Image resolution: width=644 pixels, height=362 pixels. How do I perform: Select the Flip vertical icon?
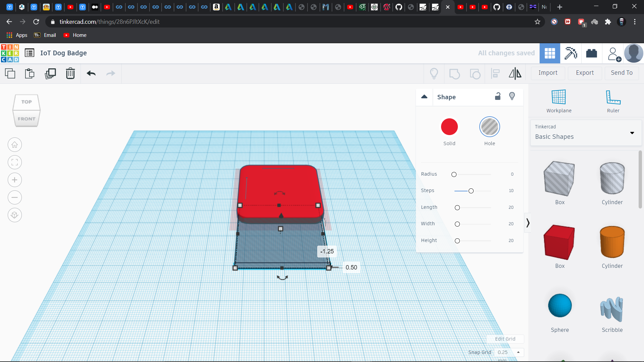[515, 73]
